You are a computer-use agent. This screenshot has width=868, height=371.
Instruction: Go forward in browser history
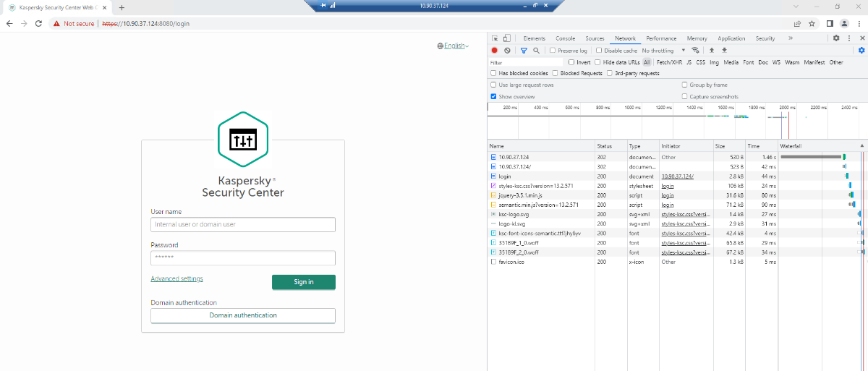click(25, 23)
